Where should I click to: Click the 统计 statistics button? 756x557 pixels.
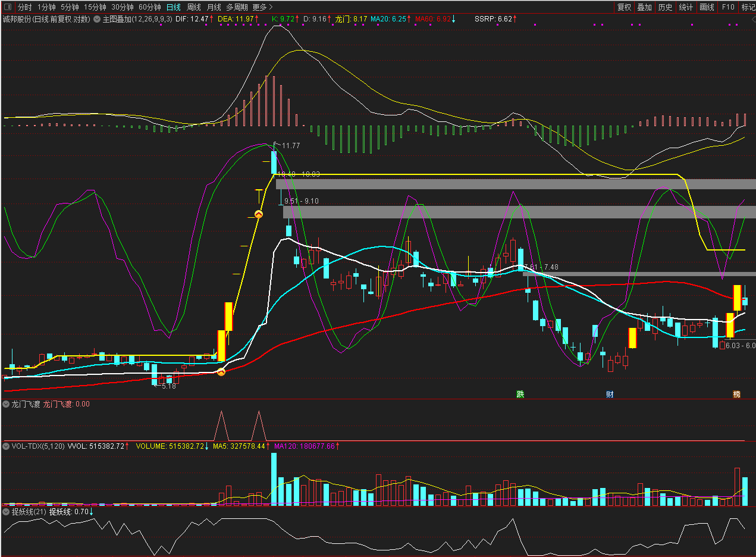coord(686,7)
